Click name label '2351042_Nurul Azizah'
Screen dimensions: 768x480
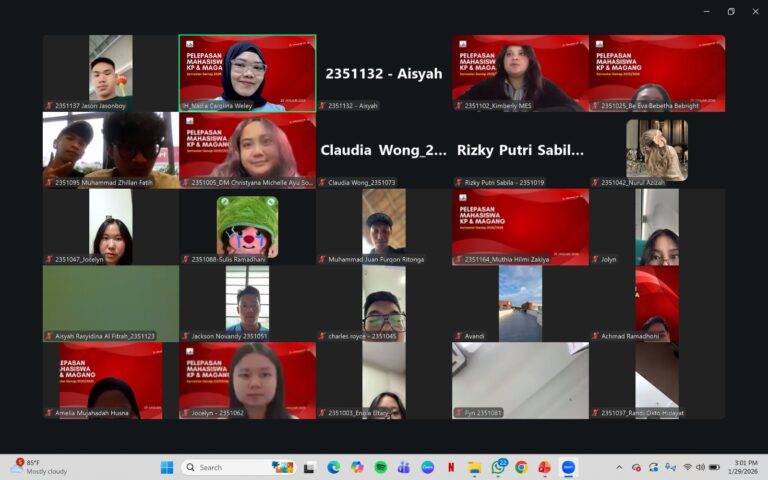633,183
